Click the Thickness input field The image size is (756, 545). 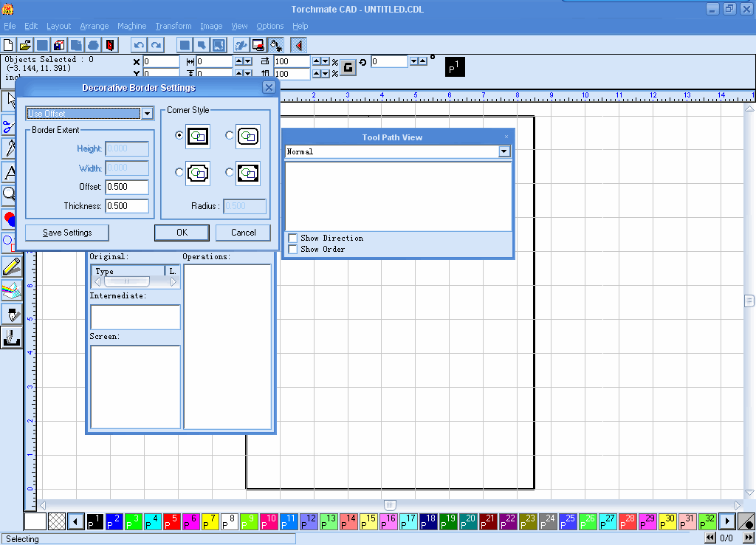[127, 206]
